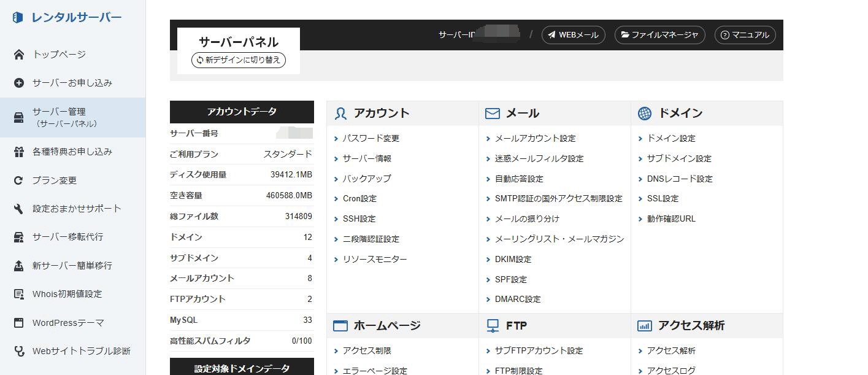This screenshot has height=375, width=868.
Task: Open メールの振り分け link
Action: (527, 219)
